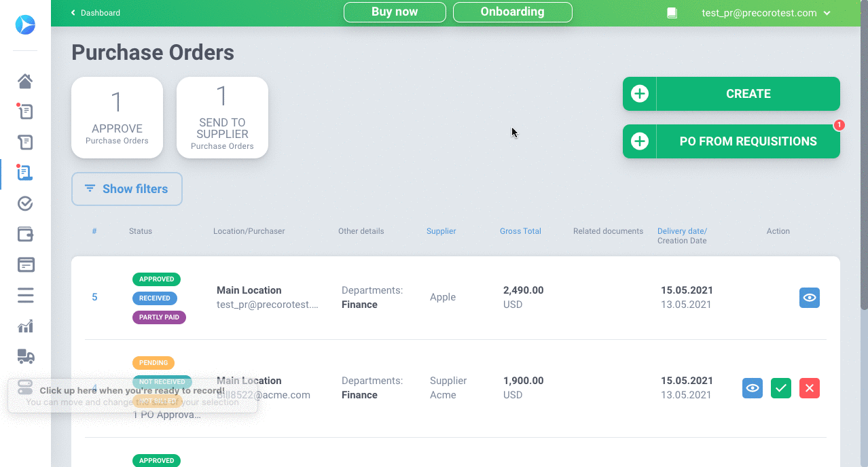Viewport: 868px width, 467px height.
Task: Sort the table by Supplier column
Action: click(x=441, y=231)
